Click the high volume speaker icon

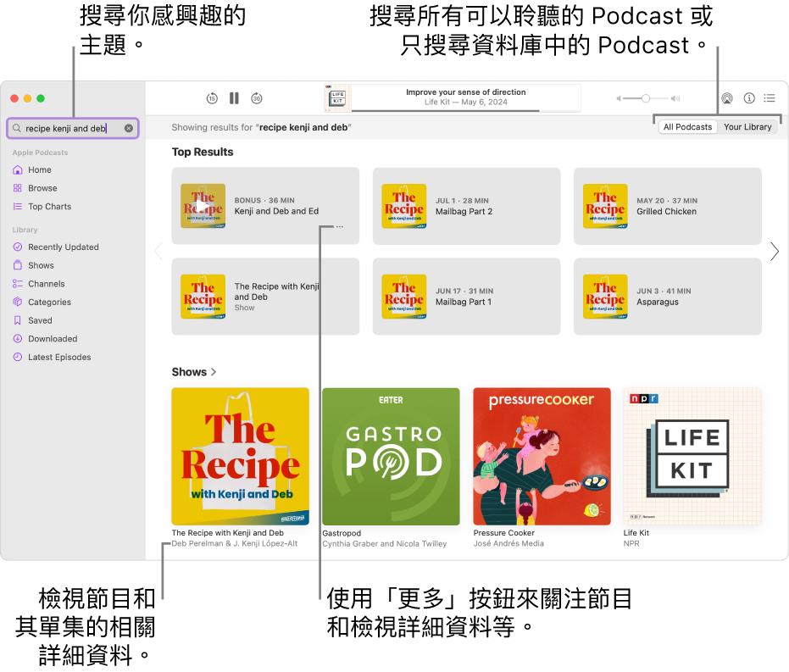(675, 98)
